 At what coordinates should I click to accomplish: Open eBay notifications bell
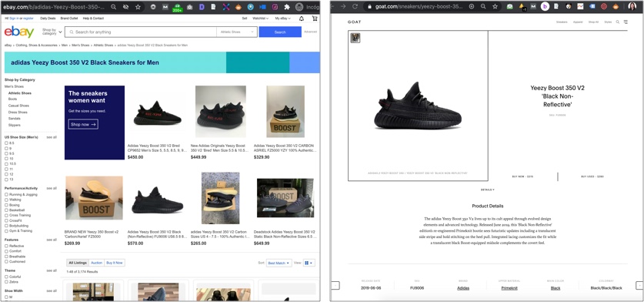coord(302,18)
